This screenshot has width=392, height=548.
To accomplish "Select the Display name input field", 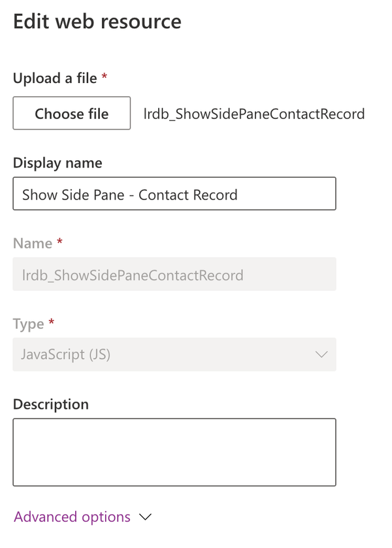I will pos(174,194).
